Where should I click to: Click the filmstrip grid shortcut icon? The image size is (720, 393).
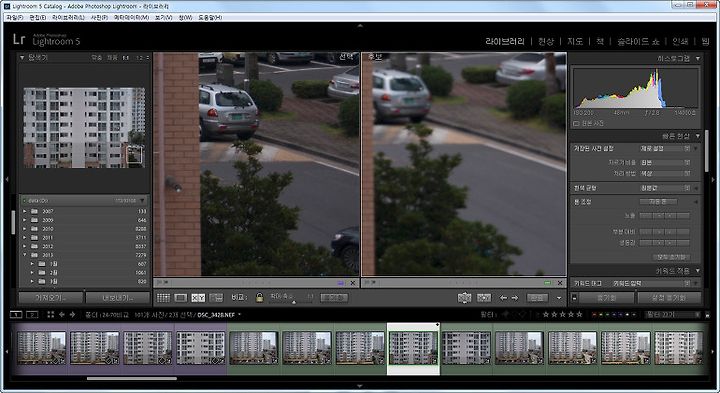point(51,314)
